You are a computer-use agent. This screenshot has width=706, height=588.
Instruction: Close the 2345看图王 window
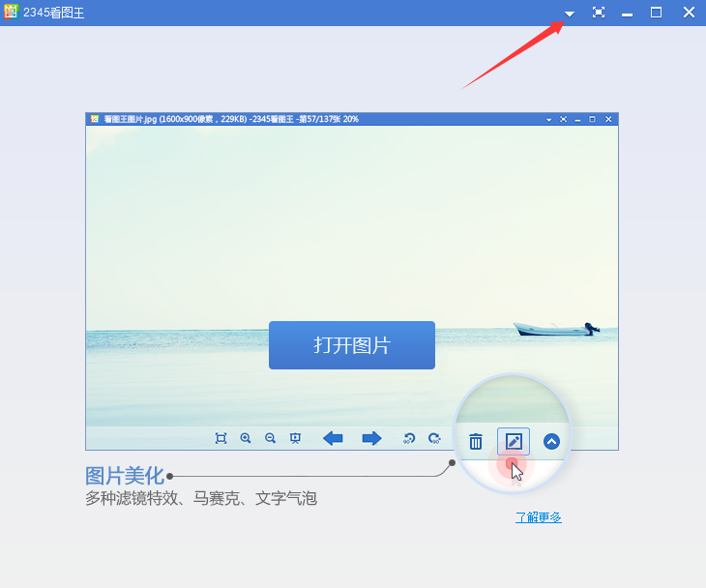tap(689, 13)
